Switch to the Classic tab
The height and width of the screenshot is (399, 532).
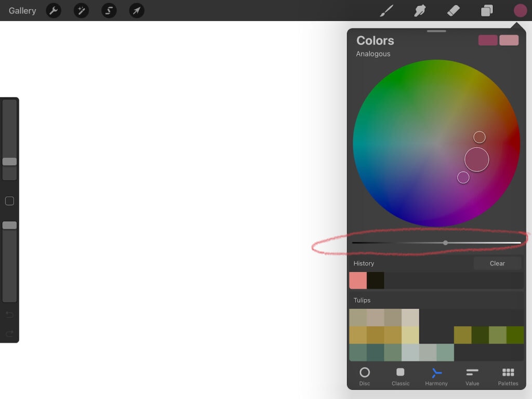401,376
